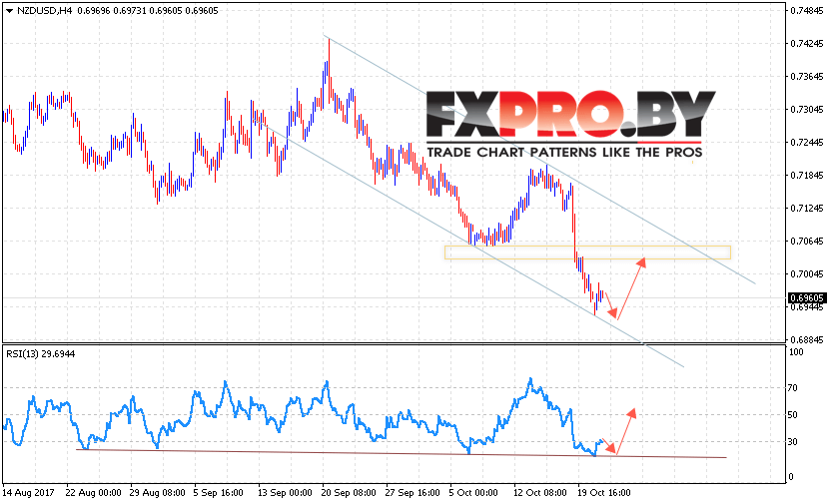Click the 22 Aug 00:00 time label
The width and height of the screenshot is (828, 504).
tap(94, 493)
